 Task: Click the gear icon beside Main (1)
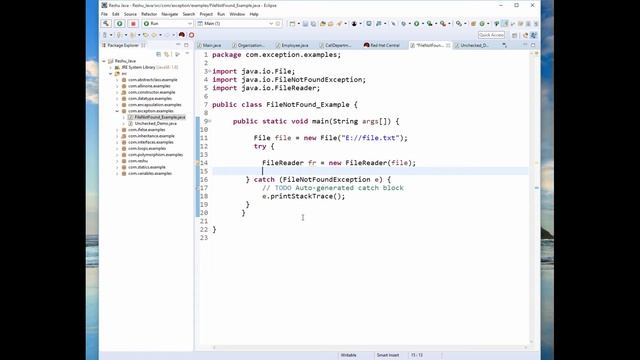[278, 24]
